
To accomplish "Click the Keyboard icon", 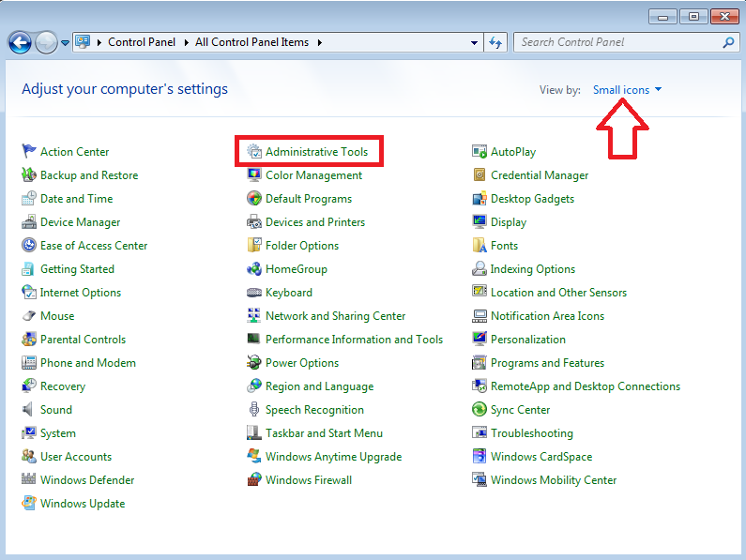I will 254,292.
